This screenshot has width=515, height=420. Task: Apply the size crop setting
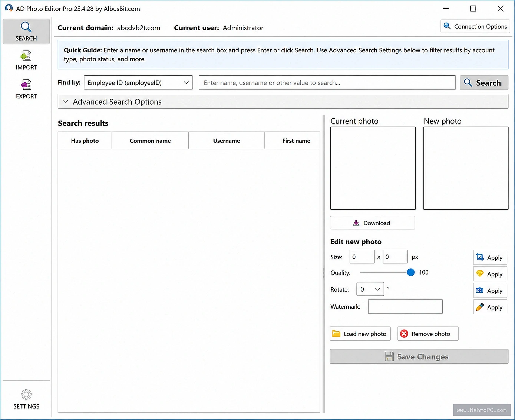[490, 257]
